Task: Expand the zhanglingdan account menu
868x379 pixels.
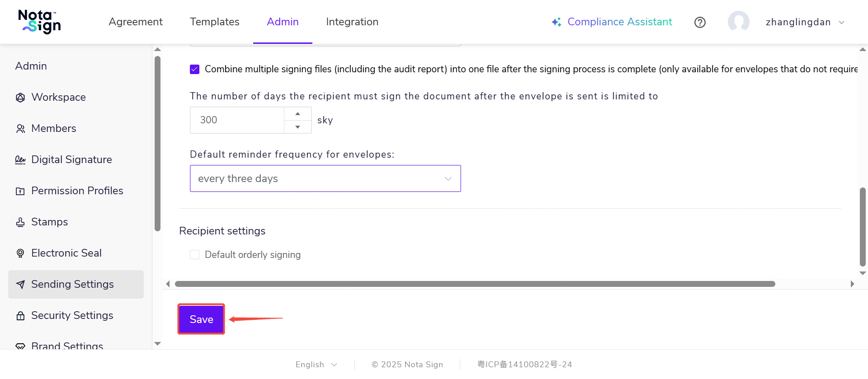Action: 805,22
